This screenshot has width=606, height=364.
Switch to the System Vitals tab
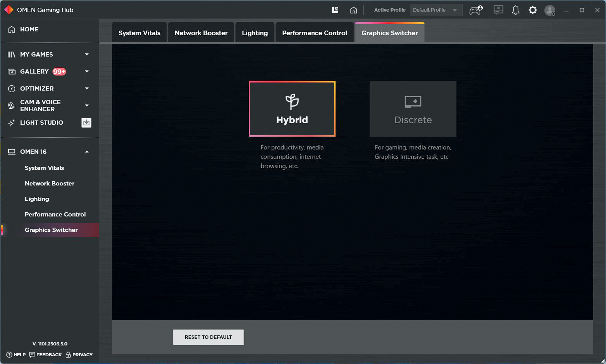coord(139,33)
